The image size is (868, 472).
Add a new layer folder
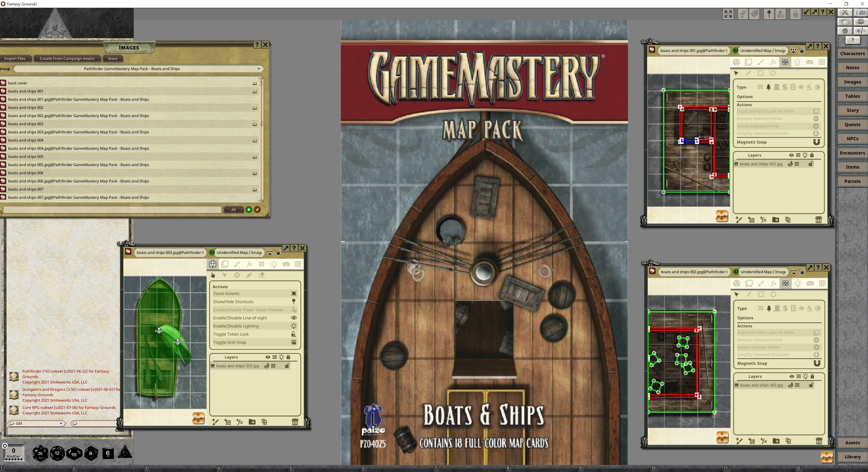click(252, 422)
